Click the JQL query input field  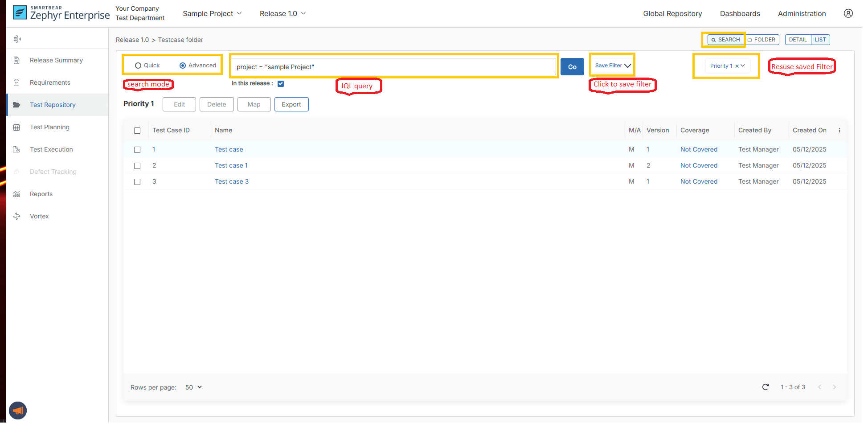pyautogui.click(x=393, y=67)
